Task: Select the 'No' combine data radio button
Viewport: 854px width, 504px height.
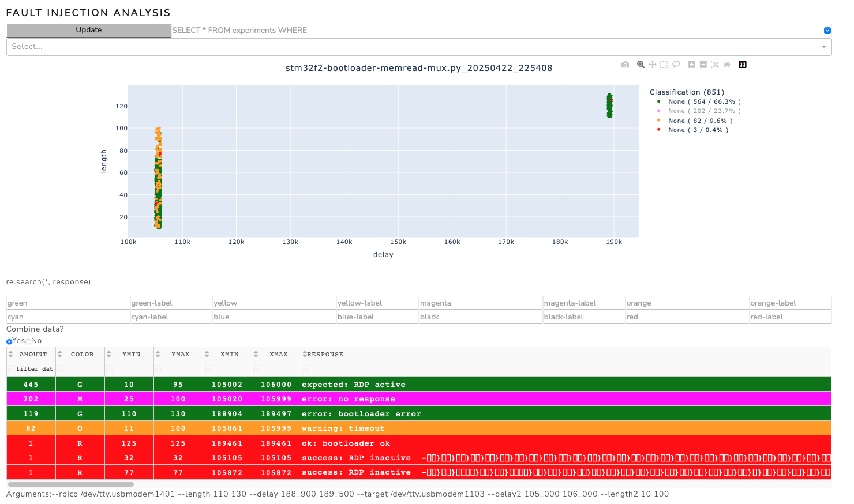Action: click(28, 341)
